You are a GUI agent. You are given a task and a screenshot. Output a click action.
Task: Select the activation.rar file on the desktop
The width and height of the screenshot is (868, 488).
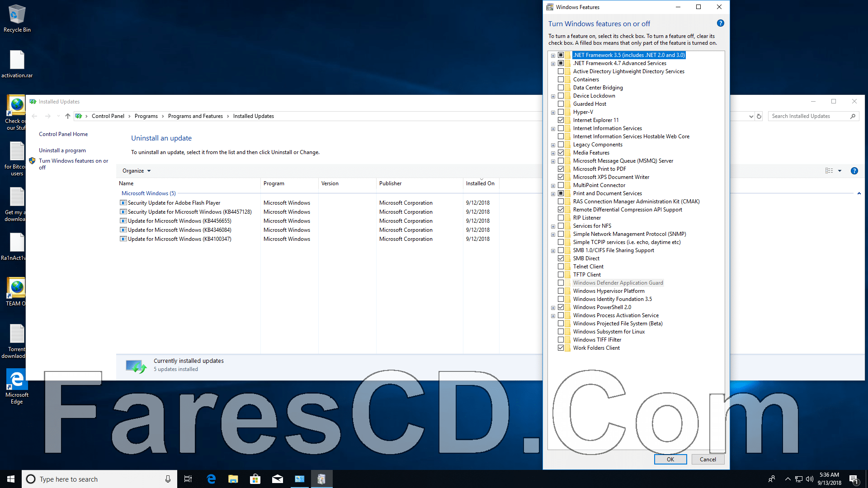click(17, 64)
